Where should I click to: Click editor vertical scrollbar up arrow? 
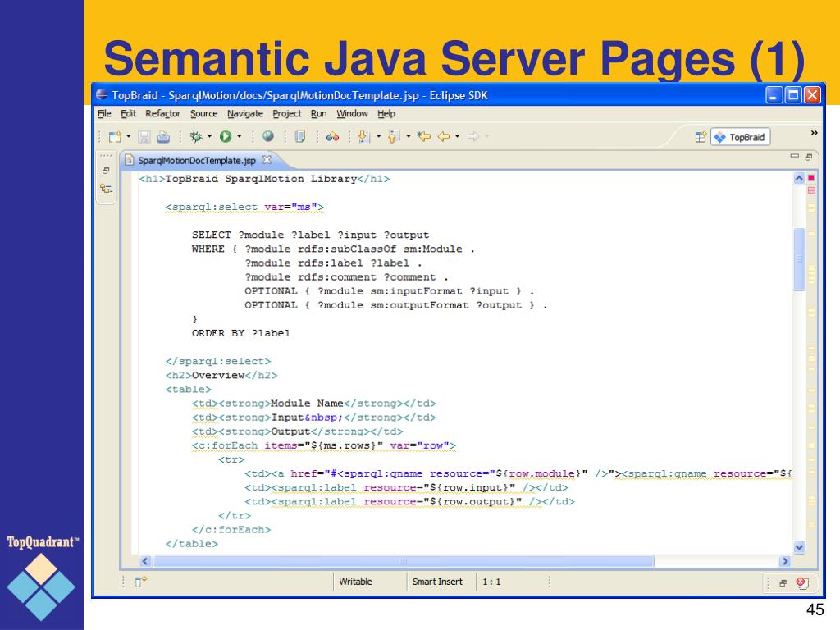(799, 178)
